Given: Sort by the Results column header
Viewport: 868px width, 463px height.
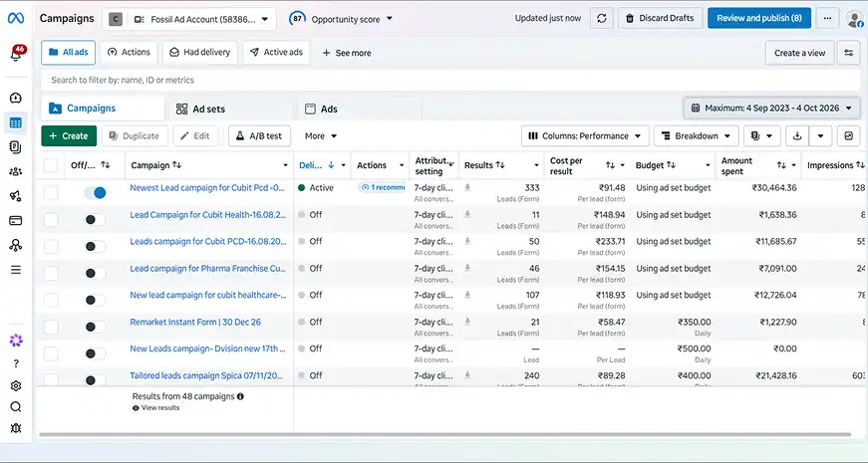Looking at the screenshot, I should 483,165.
